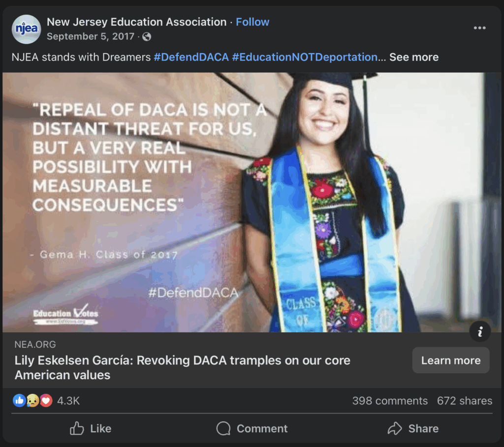Click the Comment button
504x447 pixels.
[252, 429]
